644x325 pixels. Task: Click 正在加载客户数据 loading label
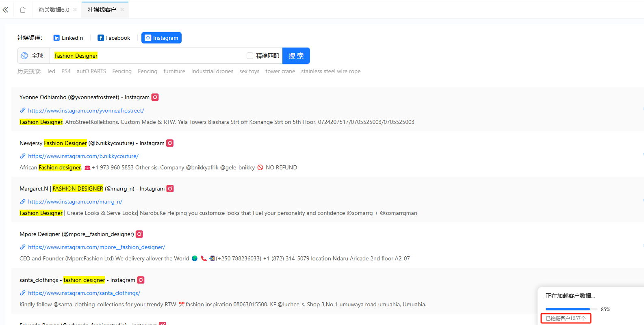tap(570, 296)
